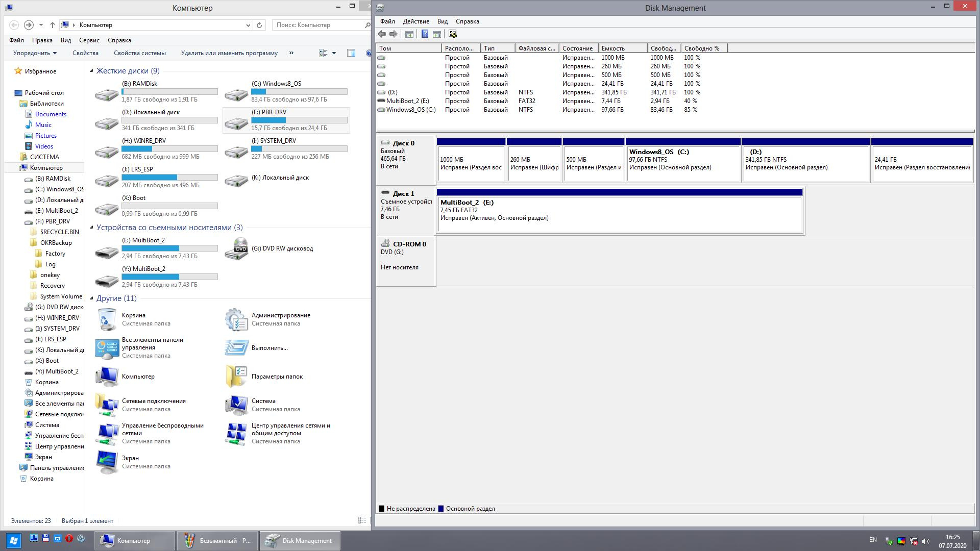
Task: Click Safely Remove Hardware tray icon
Action: point(889,541)
